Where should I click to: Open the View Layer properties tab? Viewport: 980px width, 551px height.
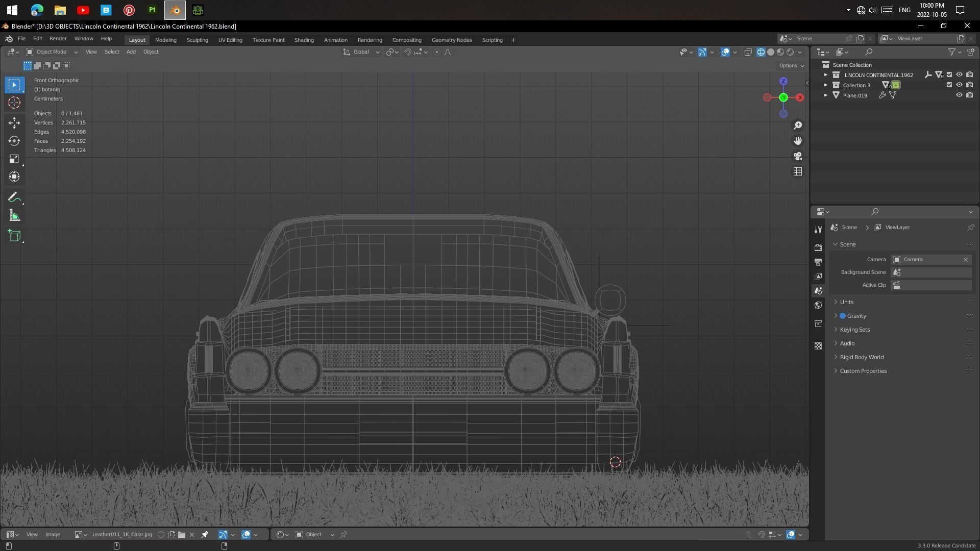pyautogui.click(x=818, y=276)
